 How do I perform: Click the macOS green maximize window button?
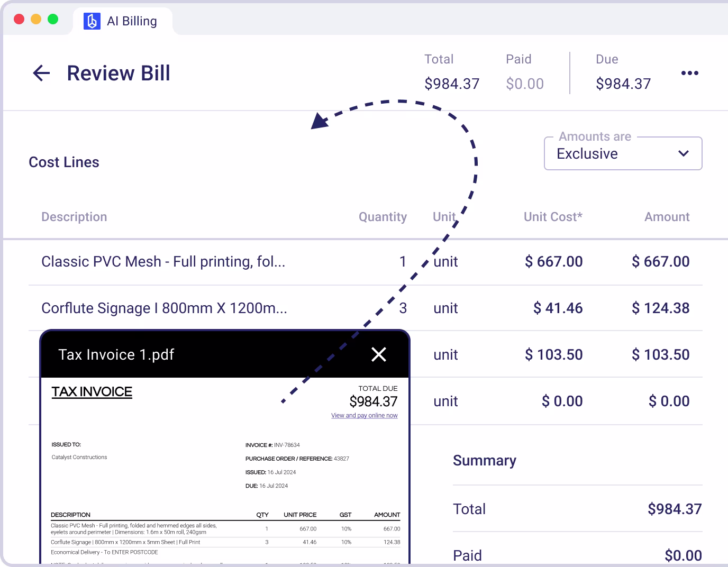53,19
